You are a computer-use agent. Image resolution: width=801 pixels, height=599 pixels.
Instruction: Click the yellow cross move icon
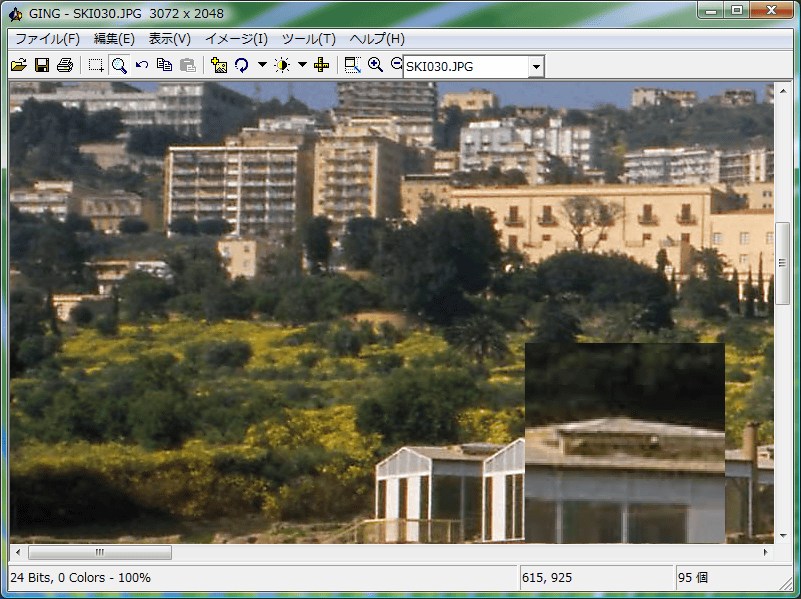[321, 66]
